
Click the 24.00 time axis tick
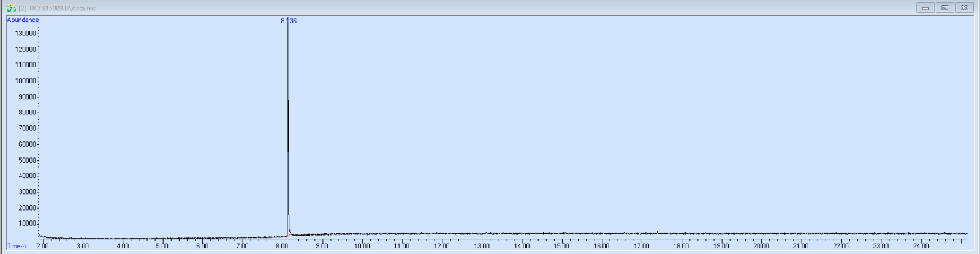[921, 246]
